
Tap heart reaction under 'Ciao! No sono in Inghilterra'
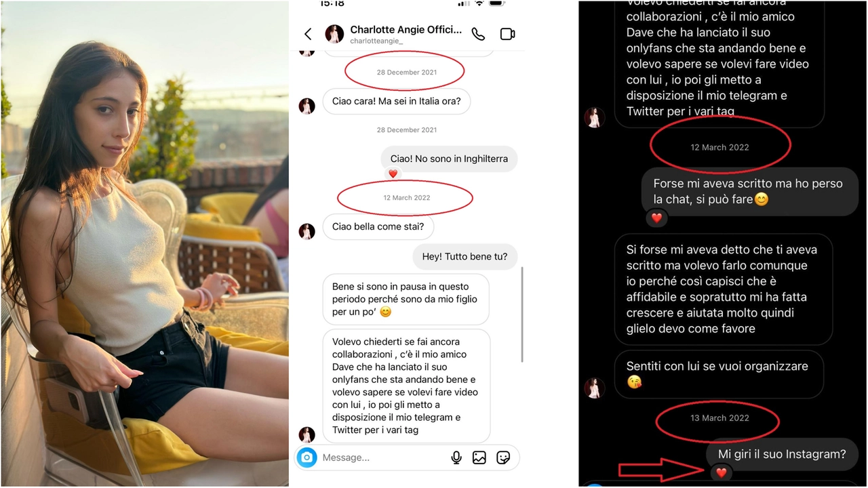(393, 174)
